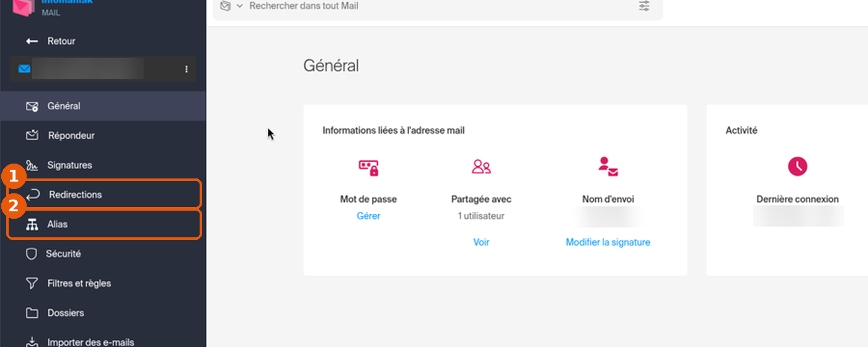
Task: Open the Sécurité menu entry
Action: point(103,254)
